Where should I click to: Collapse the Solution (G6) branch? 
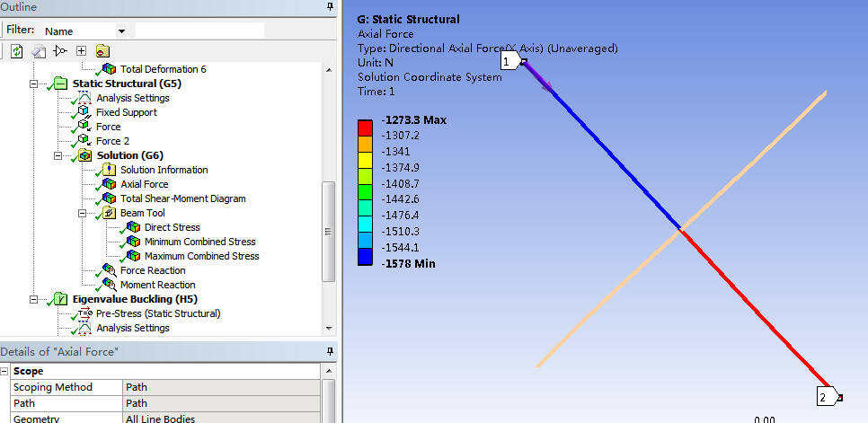point(58,155)
